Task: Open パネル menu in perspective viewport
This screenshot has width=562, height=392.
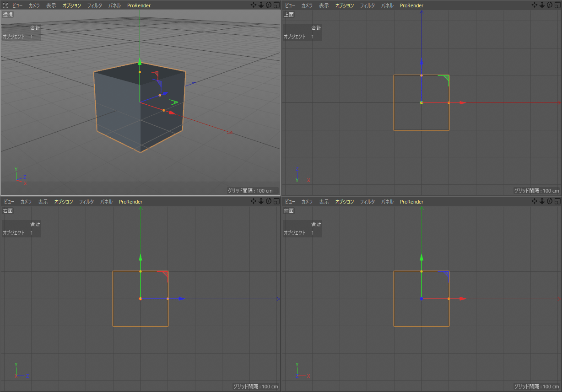Action: point(115,5)
